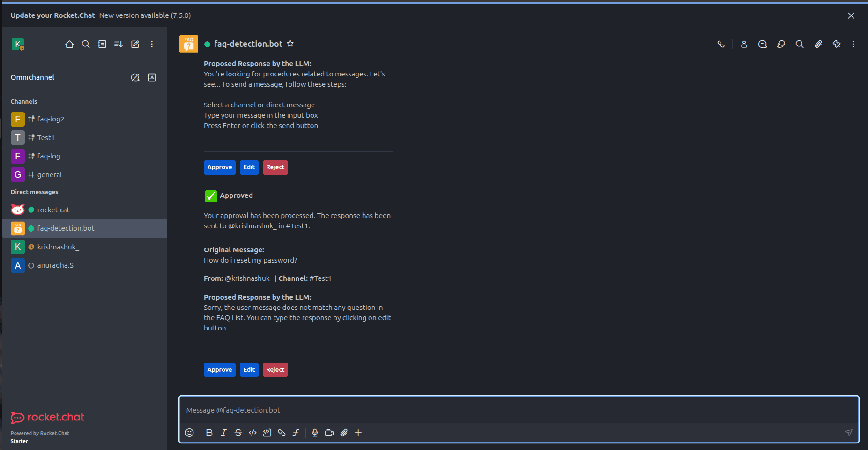Open the general channel
Screen dimensions: 868x450
pyautogui.click(x=85, y=174)
